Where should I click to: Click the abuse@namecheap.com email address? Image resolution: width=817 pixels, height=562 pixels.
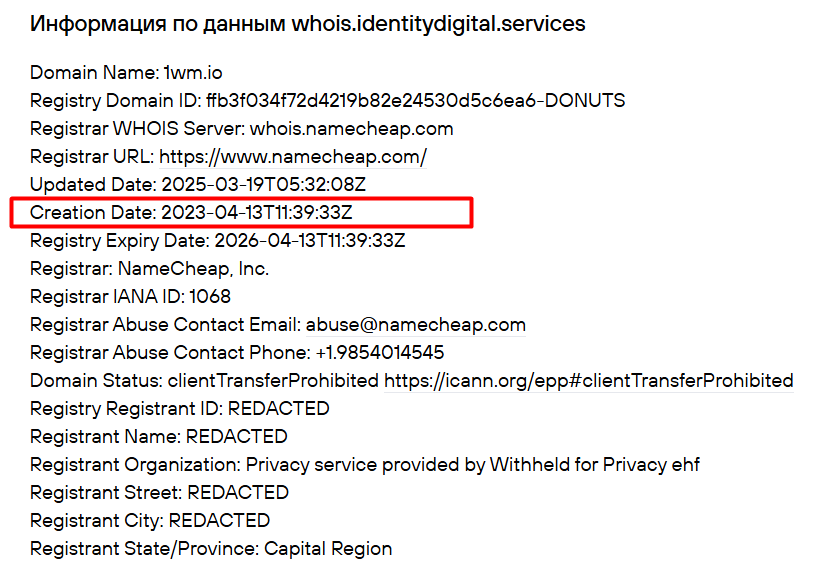(415, 325)
